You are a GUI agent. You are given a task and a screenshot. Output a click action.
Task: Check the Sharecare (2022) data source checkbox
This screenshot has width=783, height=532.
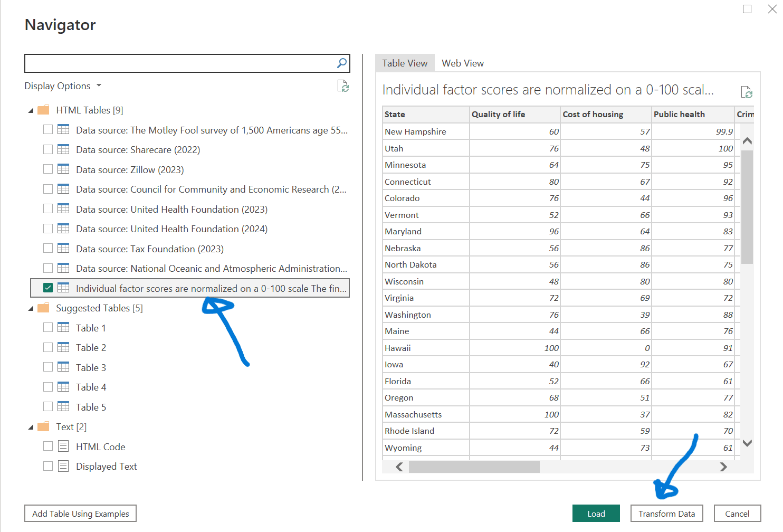(x=48, y=150)
